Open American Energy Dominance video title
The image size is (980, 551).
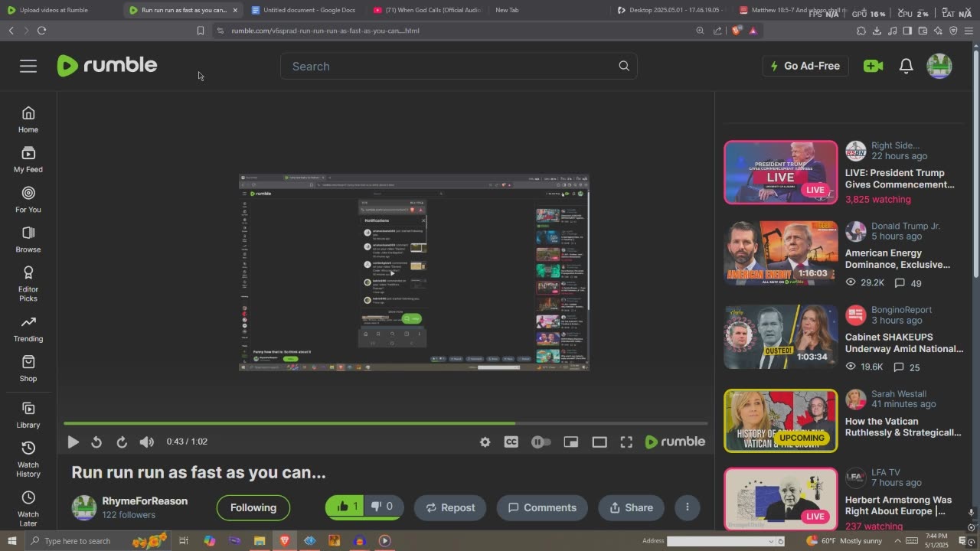pos(897,259)
